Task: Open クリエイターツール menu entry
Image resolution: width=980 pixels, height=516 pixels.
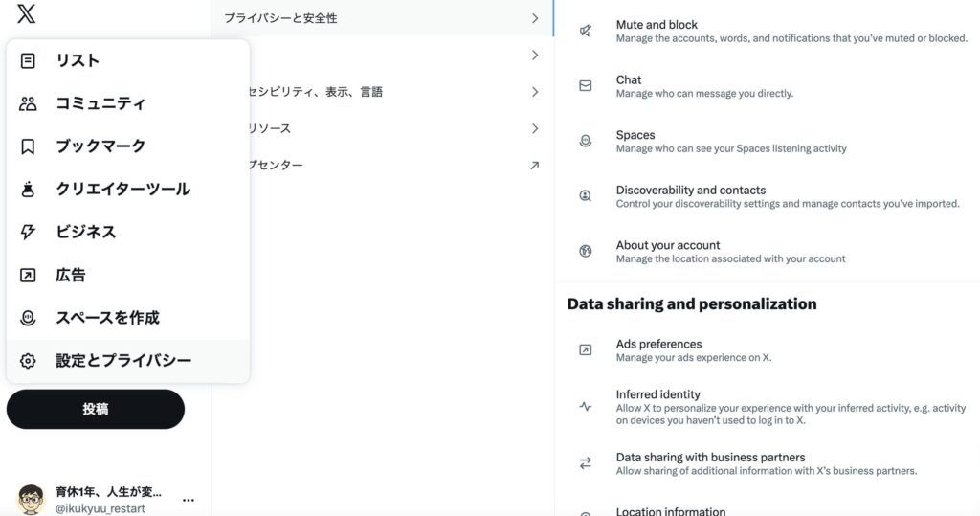Action: (x=122, y=189)
